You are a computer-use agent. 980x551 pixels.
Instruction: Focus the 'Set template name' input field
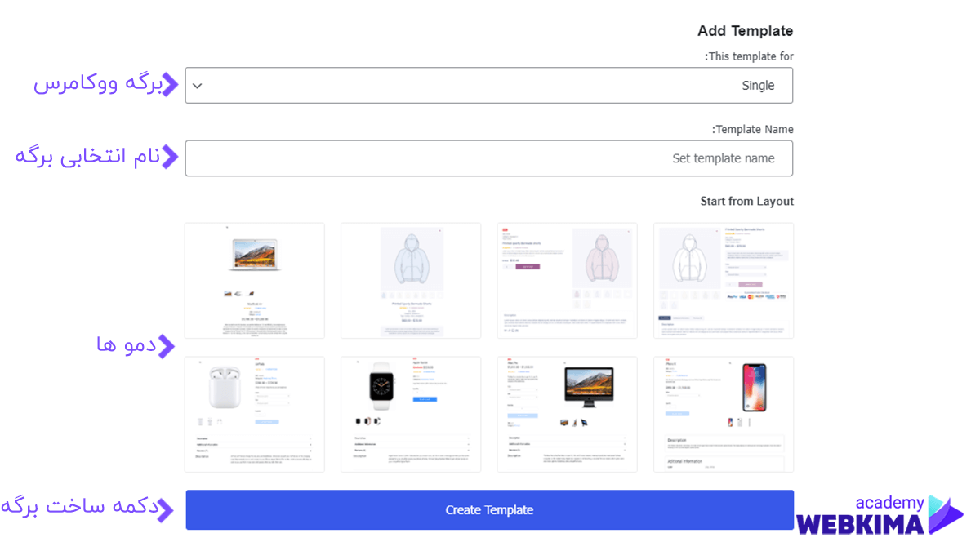489,158
